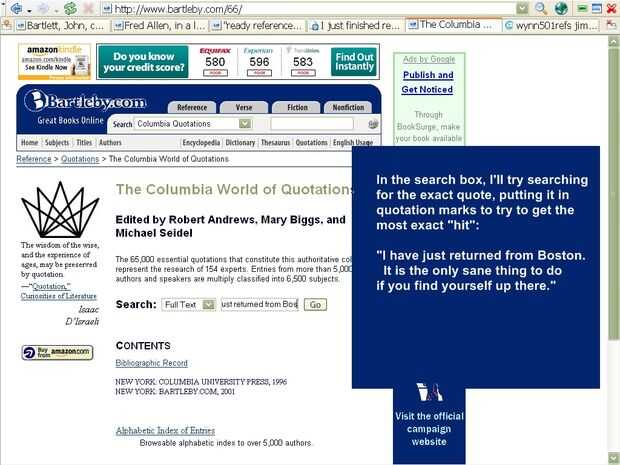Open the Back button history dropdown arrow
Screen dimensions: 620x465
pos(29,9)
